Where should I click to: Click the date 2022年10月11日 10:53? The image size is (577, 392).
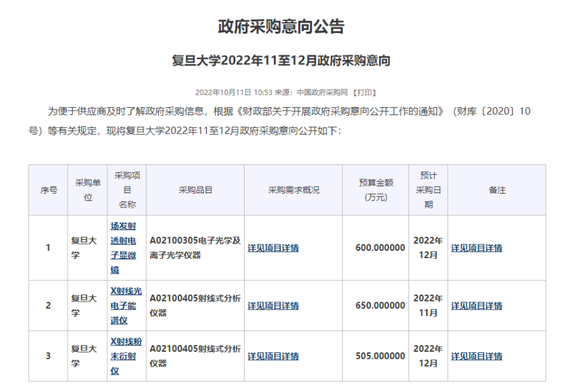click(234, 92)
